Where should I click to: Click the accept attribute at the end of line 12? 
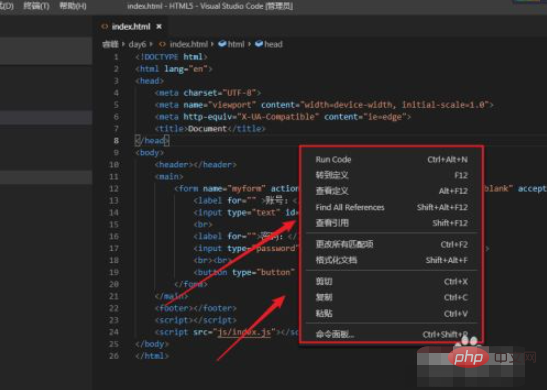pos(532,188)
